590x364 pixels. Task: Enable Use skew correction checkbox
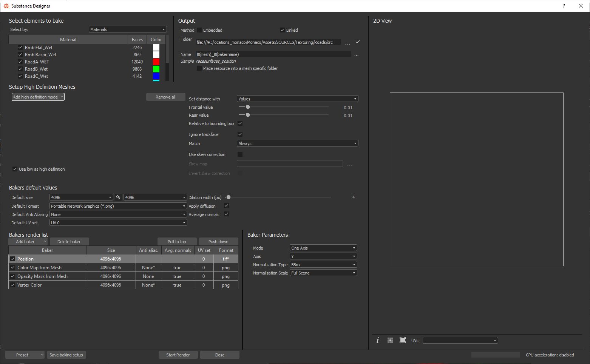240,154
